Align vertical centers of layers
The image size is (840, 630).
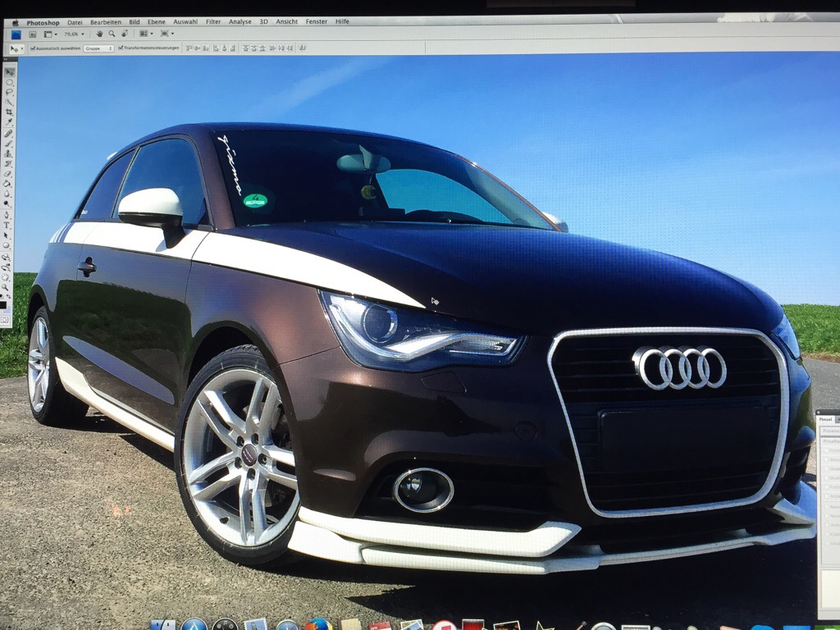click(x=197, y=48)
